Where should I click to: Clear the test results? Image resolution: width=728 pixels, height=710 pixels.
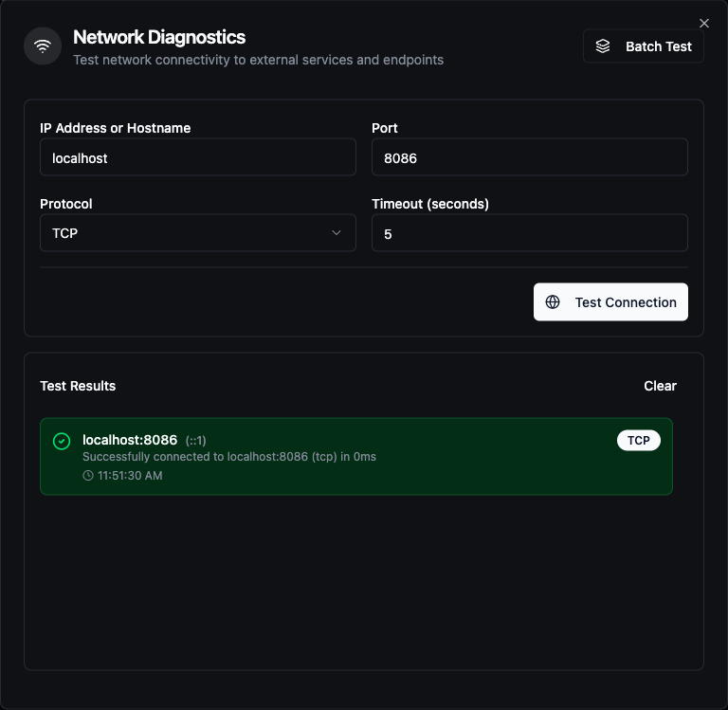[x=660, y=386]
